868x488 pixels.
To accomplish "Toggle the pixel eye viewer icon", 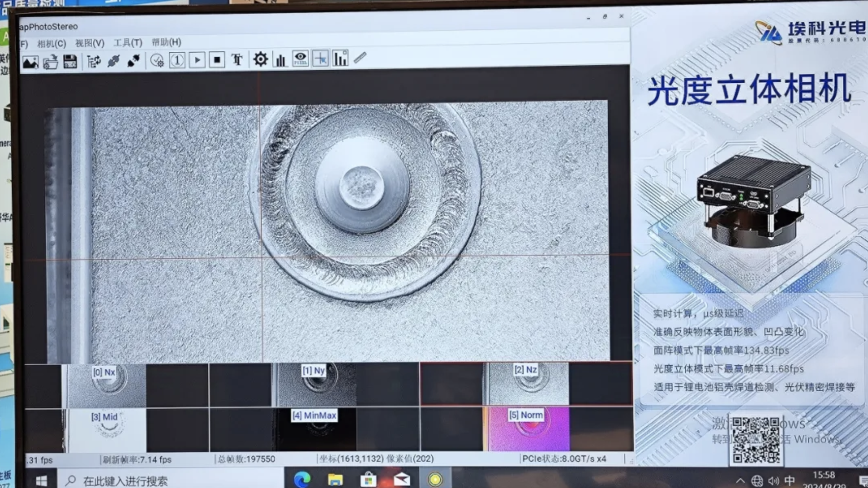I will (300, 59).
